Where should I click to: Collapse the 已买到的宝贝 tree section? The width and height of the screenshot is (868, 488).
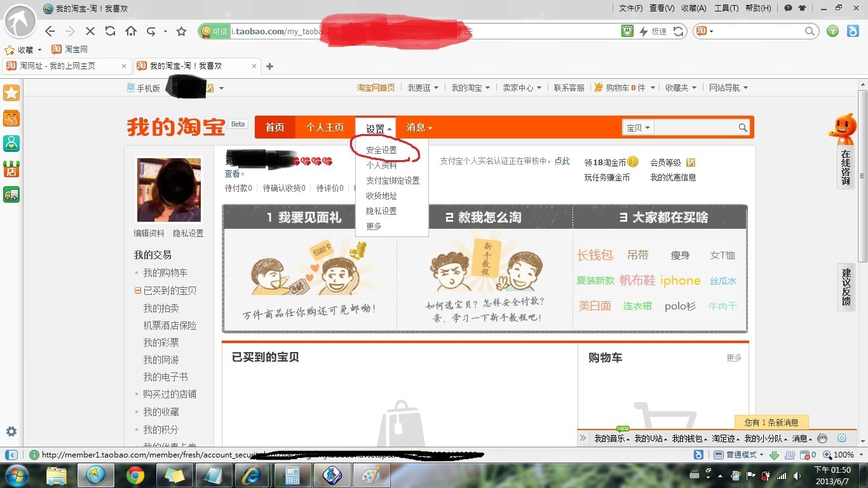coord(137,290)
